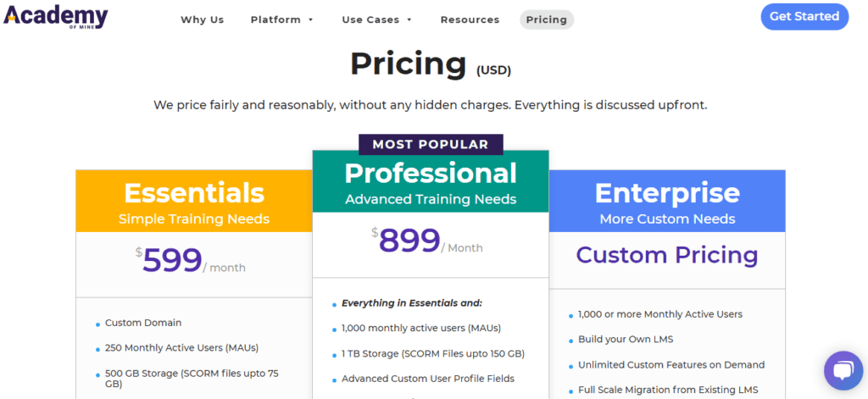This screenshot has width=868, height=399.
Task: Click the Everything in Essentials and text
Action: (412, 303)
